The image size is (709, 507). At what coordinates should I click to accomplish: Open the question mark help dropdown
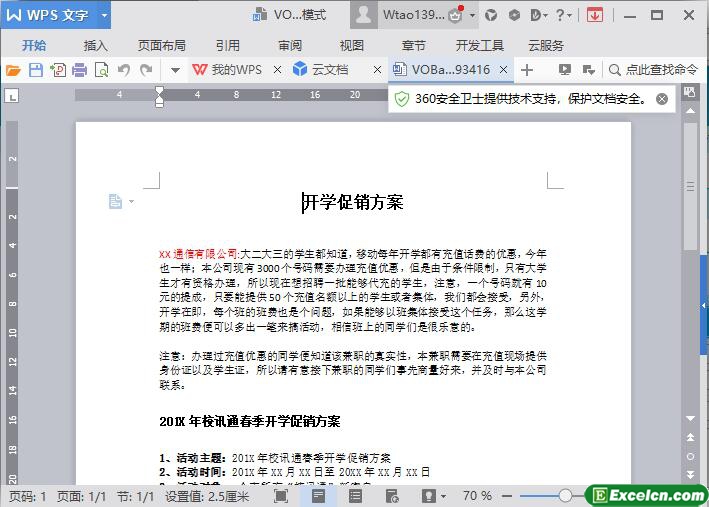563,15
